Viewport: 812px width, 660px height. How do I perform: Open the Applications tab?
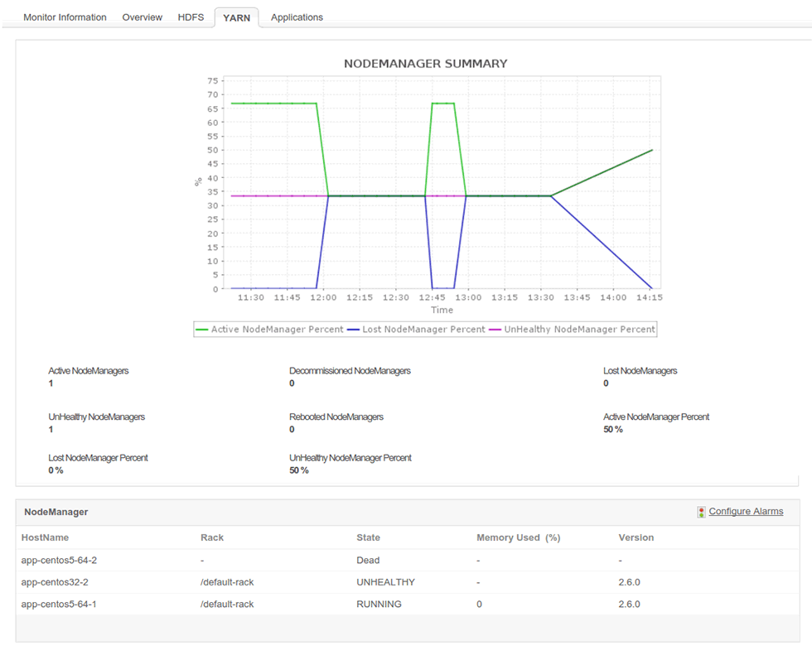pos(297,17)
